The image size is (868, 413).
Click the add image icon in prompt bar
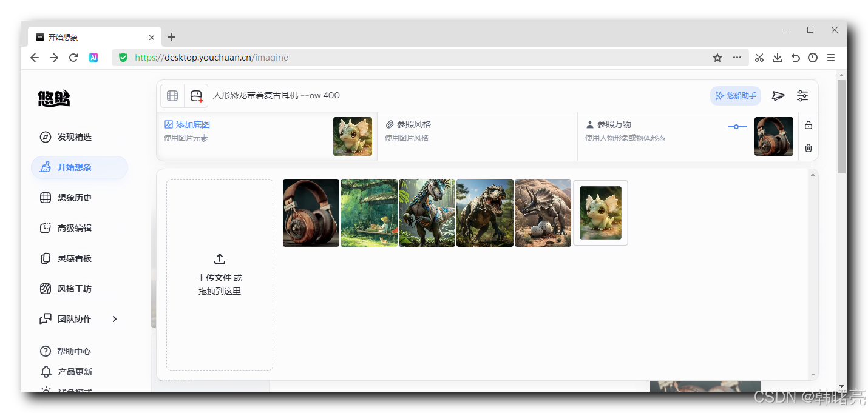click(x=196, y=95)
